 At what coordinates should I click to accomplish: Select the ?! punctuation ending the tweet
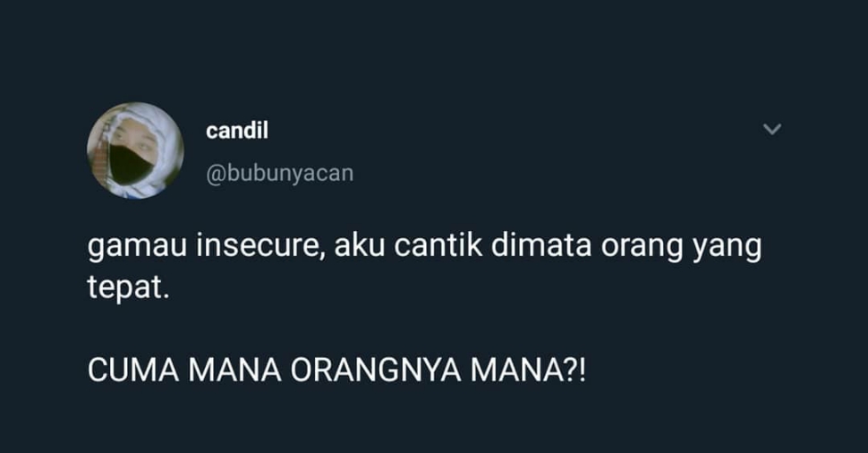[573, 371]
